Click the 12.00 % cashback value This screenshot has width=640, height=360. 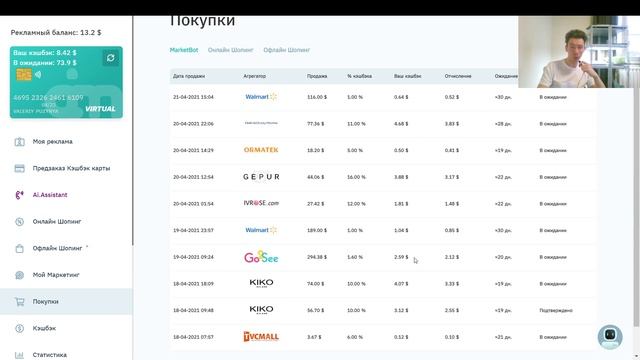click(356, 204)
